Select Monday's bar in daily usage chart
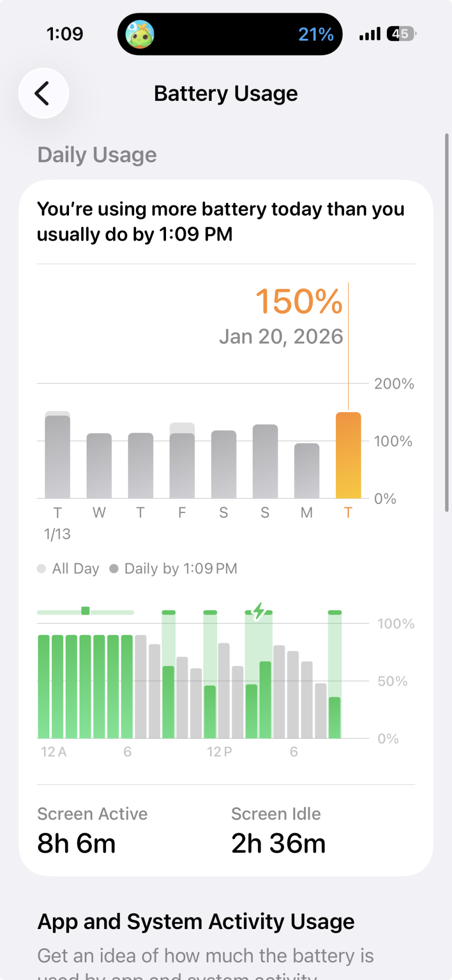The height and width of the screenshot is (980, 452). pos(307,471)
